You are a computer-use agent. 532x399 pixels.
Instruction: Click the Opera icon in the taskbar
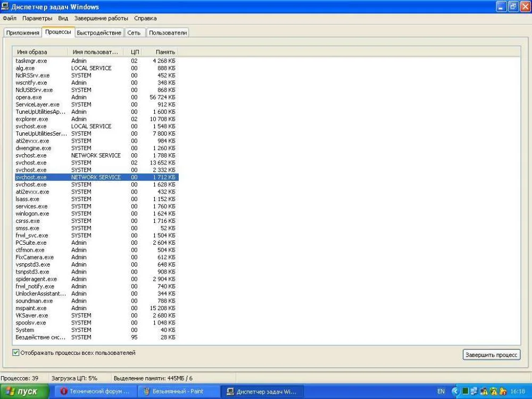[64, 391]
